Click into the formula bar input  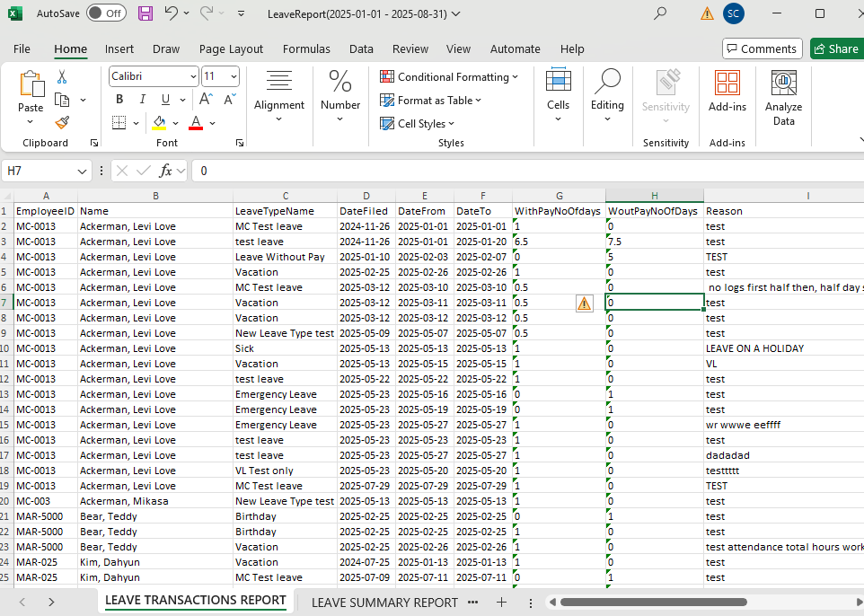pyautogui.click(x=521, y=170)
